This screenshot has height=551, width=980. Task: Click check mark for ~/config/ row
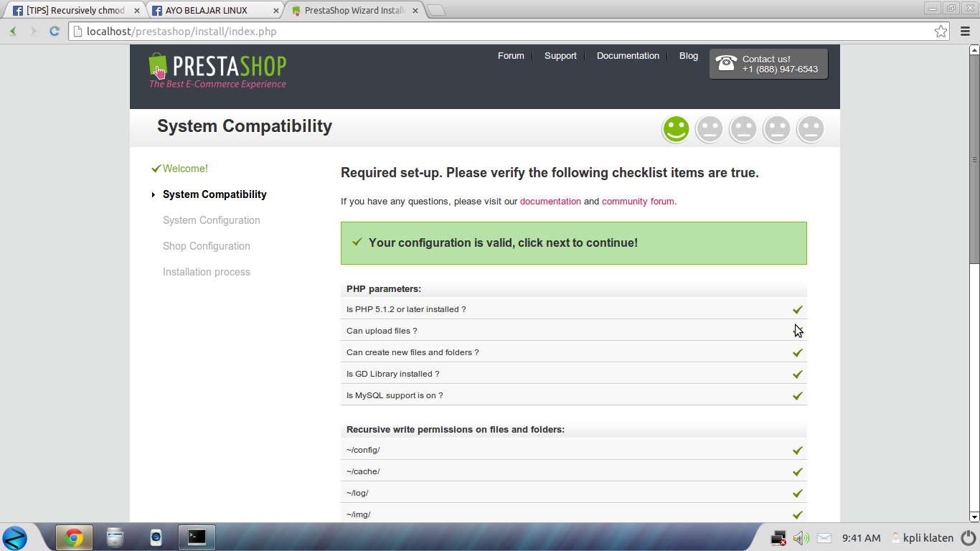[x=797, y=450]
